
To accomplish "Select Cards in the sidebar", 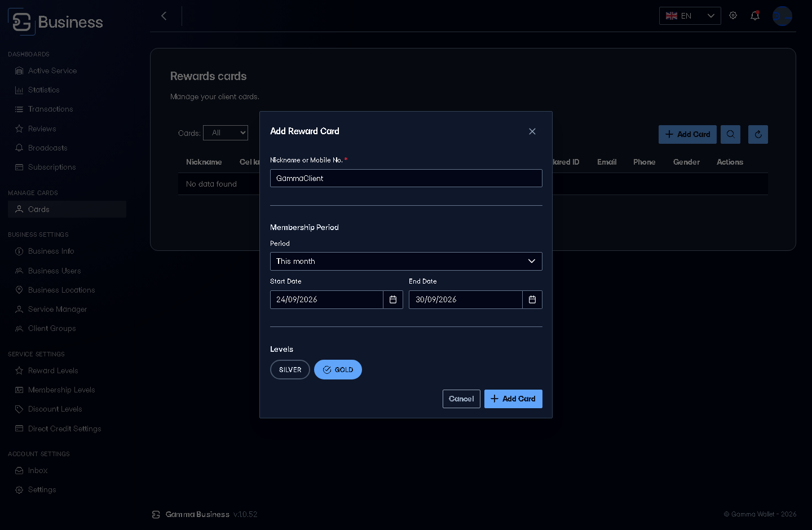I will [67, 209].
